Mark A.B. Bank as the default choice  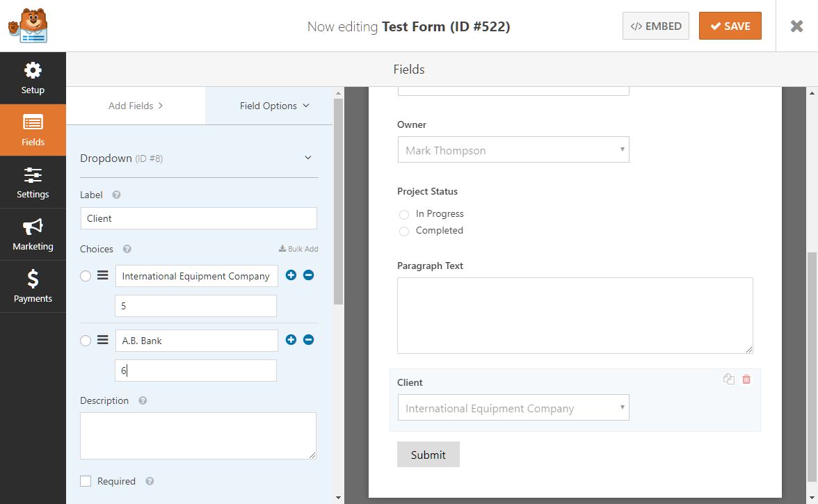coord(85,341)
